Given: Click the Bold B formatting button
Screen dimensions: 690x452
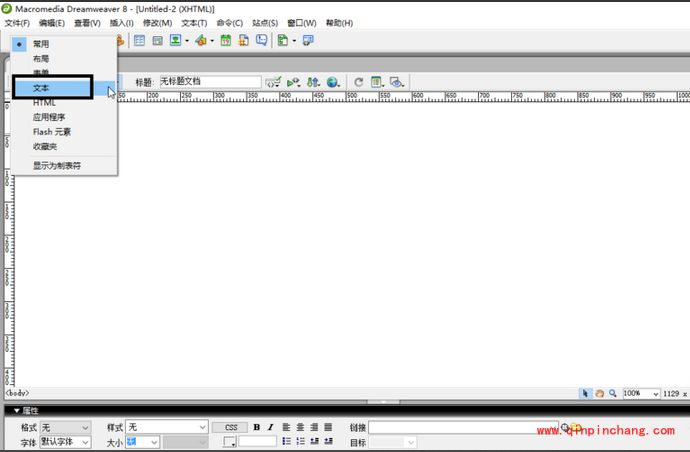Looking at the screenshot, I should point(256,427).
